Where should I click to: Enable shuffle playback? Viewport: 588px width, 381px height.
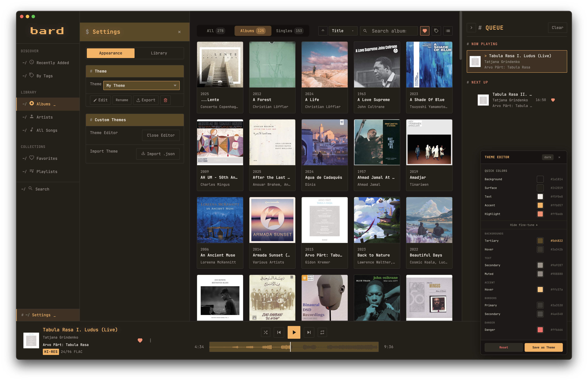click(x=266, y=332)
